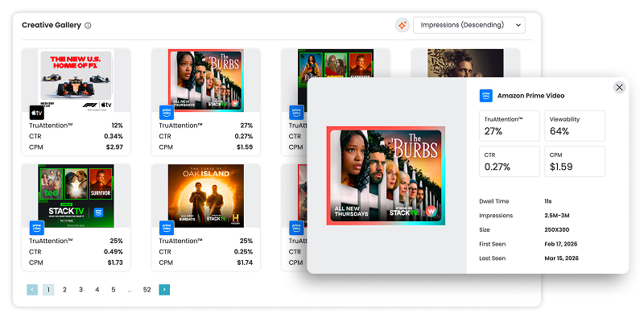Click the CTR 0.49% value on ted StackTV card

[x=114, y=252]
